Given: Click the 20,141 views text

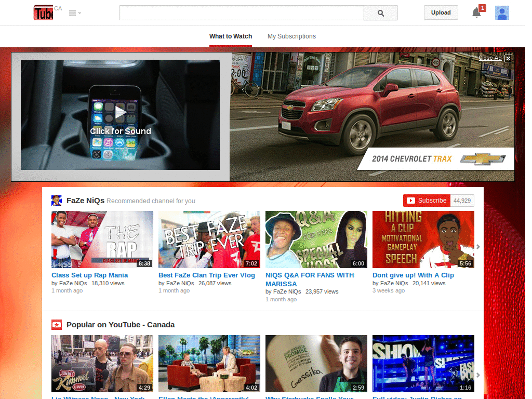Looking at the screenshot, I should (429, 283).
